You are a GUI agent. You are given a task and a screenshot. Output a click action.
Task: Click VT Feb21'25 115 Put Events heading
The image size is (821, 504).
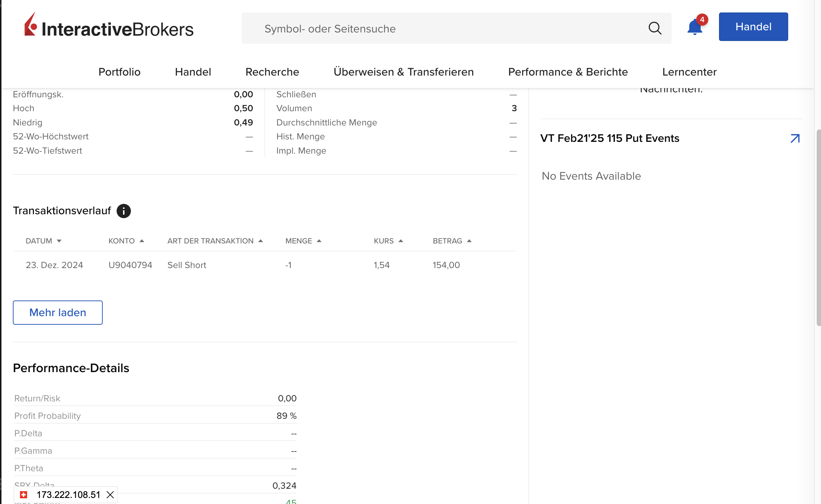pos(610,138)
